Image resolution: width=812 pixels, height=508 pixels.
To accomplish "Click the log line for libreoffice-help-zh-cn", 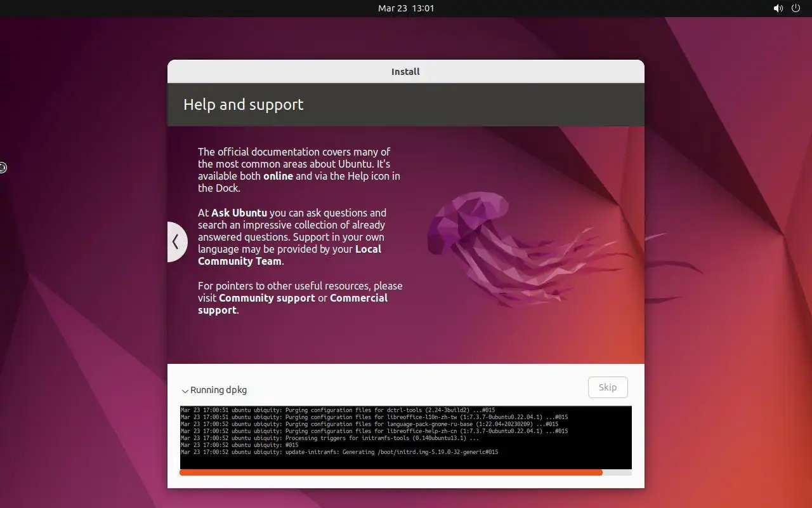I will pyautogui.click(x=374, y=431).
